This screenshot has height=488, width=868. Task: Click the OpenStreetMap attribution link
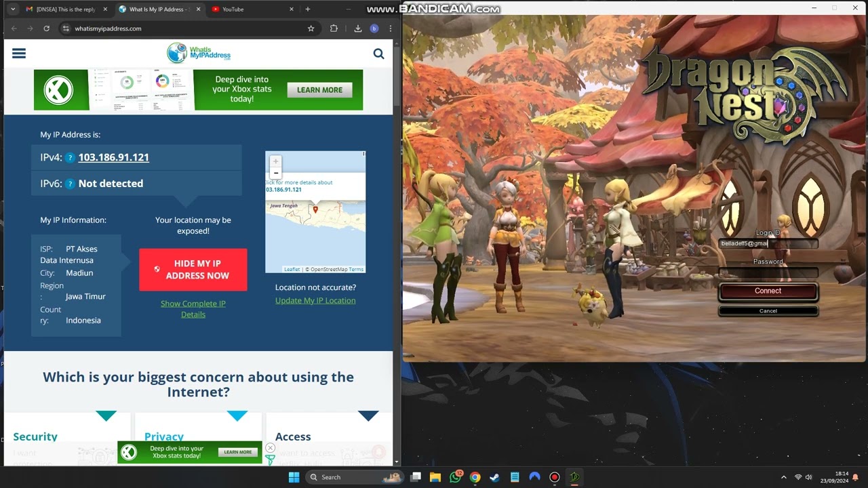coord(329,270)
